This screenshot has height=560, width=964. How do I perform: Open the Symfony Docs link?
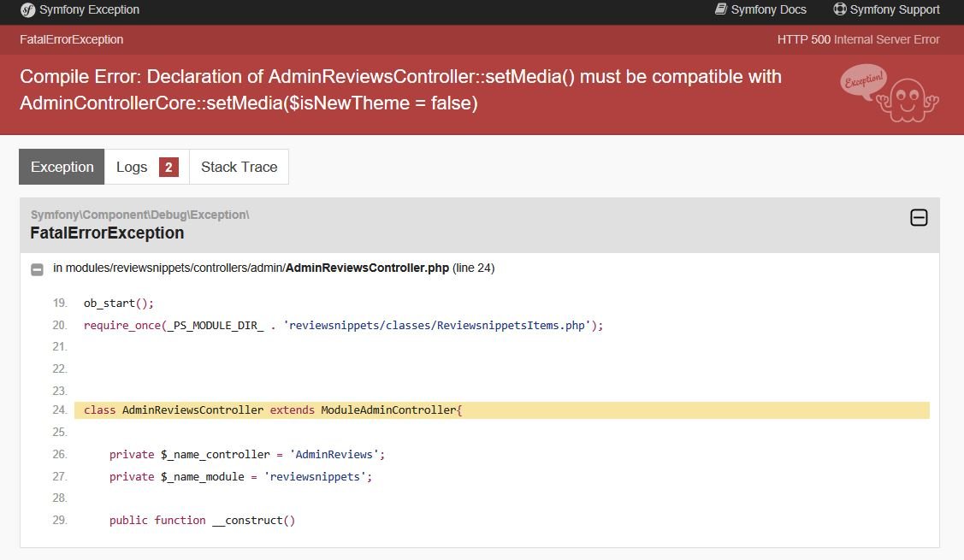pyautogui.click(x=768, y=9)
